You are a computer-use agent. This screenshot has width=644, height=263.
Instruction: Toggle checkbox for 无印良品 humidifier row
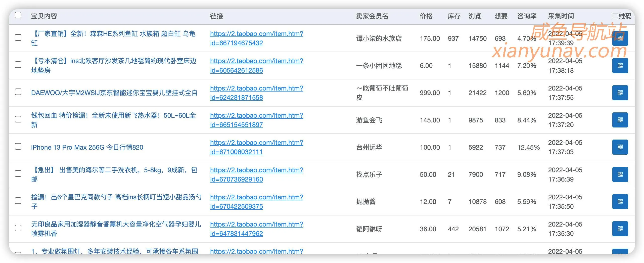coord(18,228)
